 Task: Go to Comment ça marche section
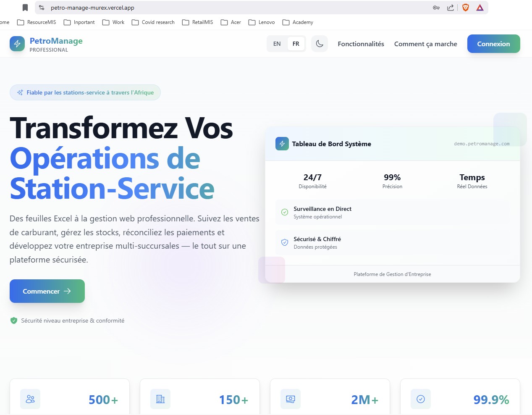425,44
